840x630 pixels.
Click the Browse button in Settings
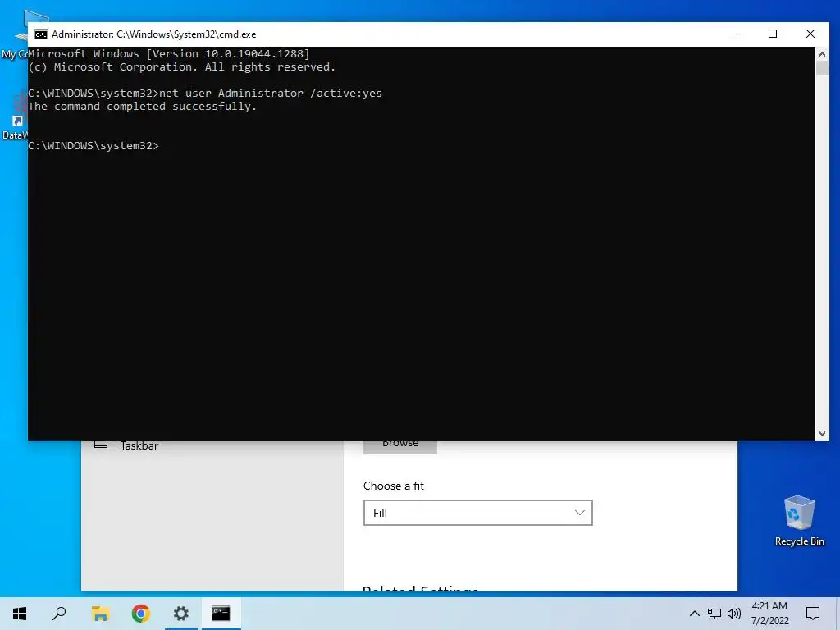(400, 447)
